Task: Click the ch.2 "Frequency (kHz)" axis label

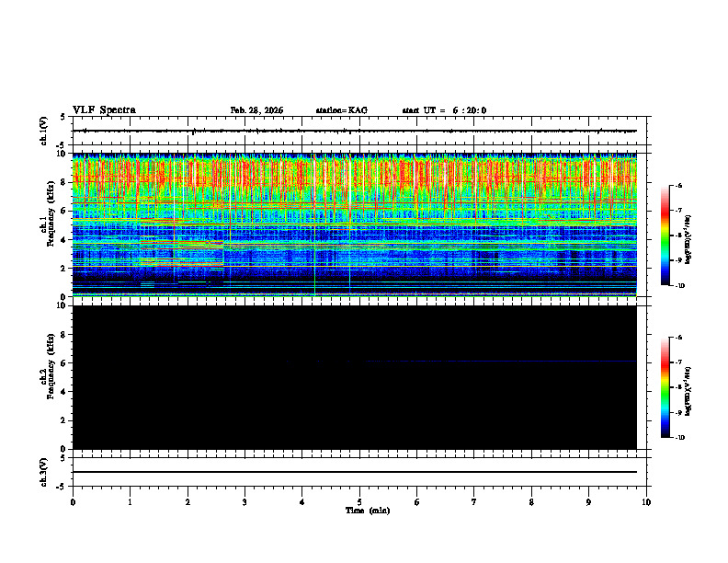Action: [51, 366]
